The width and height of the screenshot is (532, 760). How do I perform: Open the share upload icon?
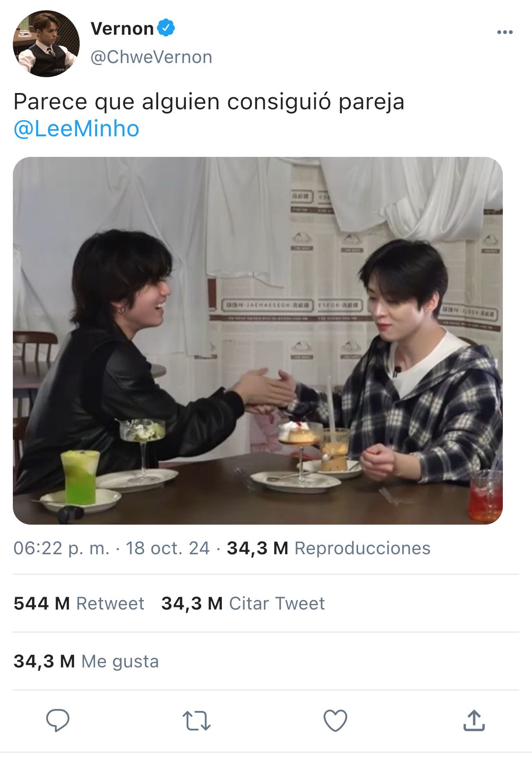tap(474, 720)
